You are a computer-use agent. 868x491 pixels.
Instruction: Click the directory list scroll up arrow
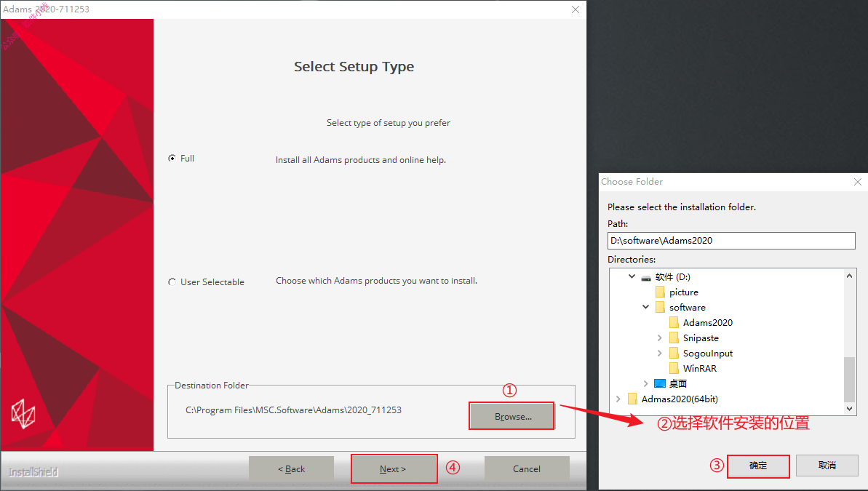pyautogui.click(x=849, y=275)
